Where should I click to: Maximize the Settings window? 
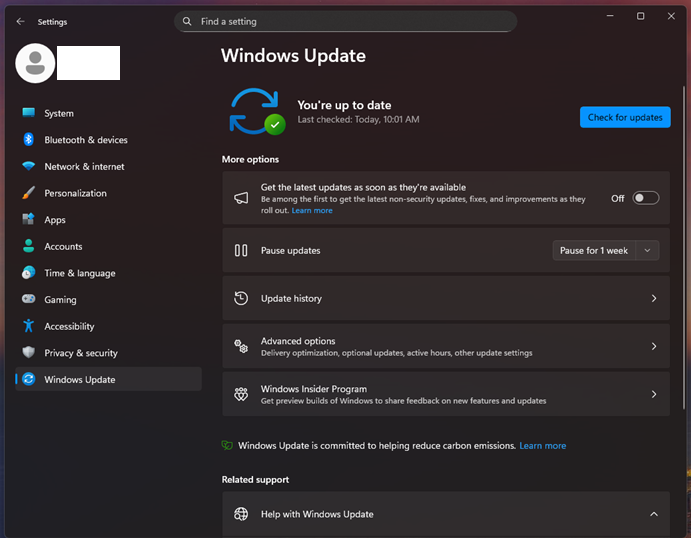click(x=640, y=16)
